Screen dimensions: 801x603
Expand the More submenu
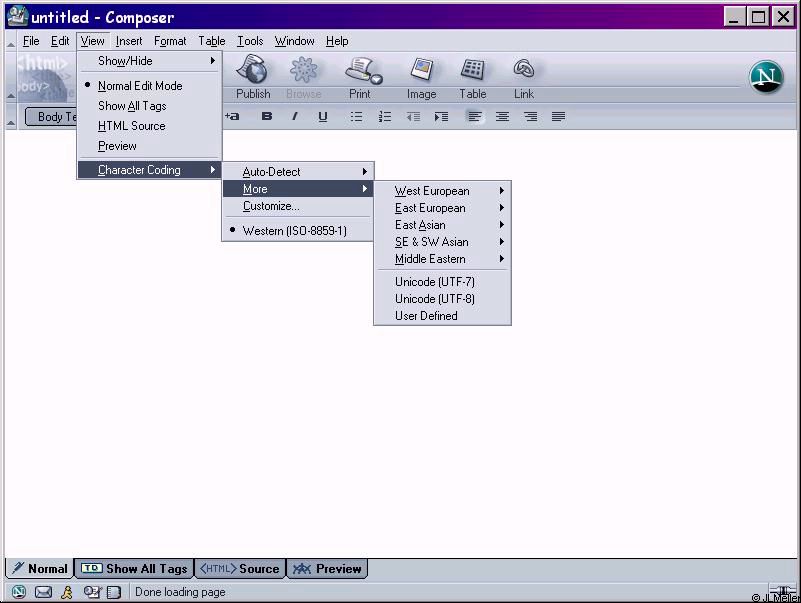coord(298,189)
